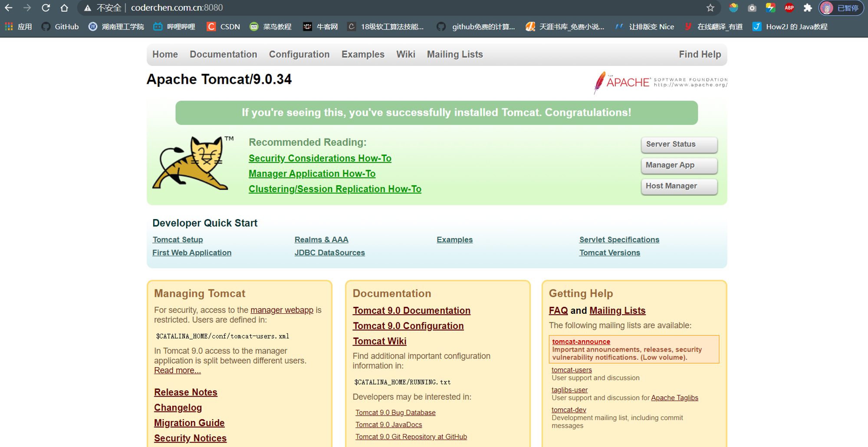This screenshot has width=868, height=447.
Task: Open the github免费的计算 bookmark
Action: [x=476, y=26]
